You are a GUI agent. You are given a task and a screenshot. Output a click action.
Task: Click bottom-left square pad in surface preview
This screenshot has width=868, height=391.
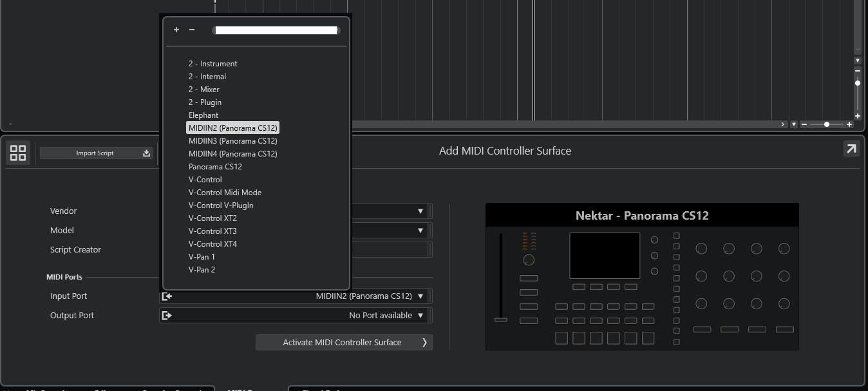pyautogui.click(x=561, y=338)
